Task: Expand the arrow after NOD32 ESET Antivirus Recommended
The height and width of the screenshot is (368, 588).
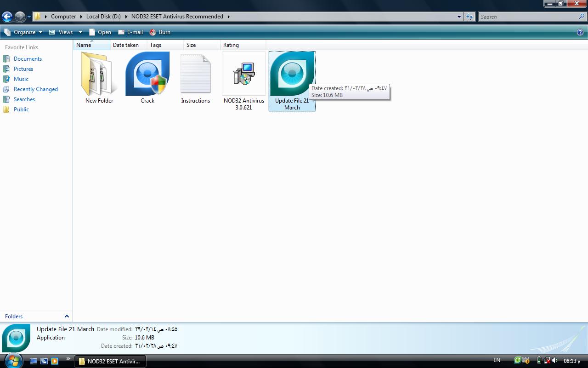Action: [228, 17]
